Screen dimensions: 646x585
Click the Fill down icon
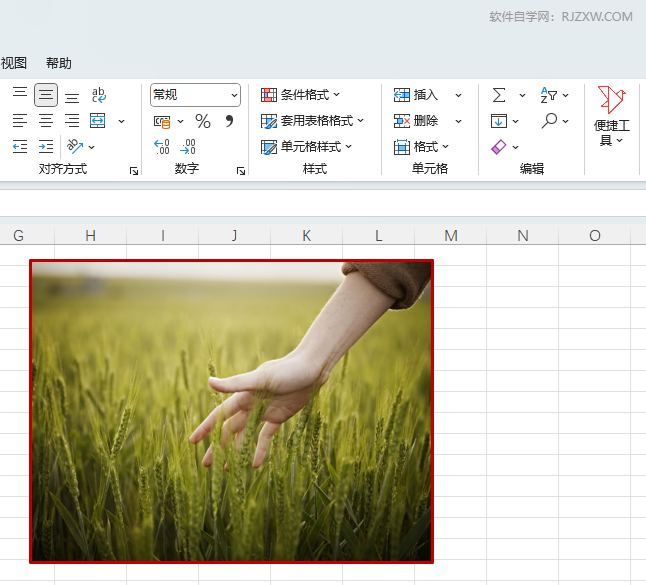(499, 121)
